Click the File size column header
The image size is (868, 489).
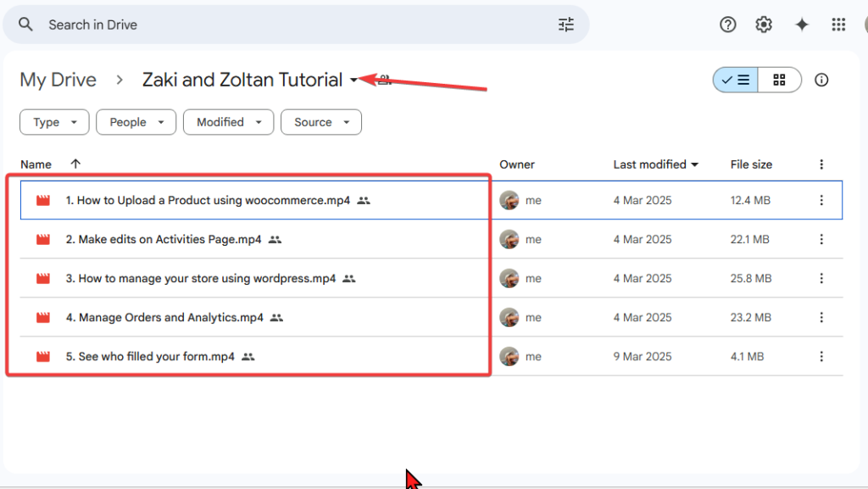pyautogui.click(x=751, y=164)
